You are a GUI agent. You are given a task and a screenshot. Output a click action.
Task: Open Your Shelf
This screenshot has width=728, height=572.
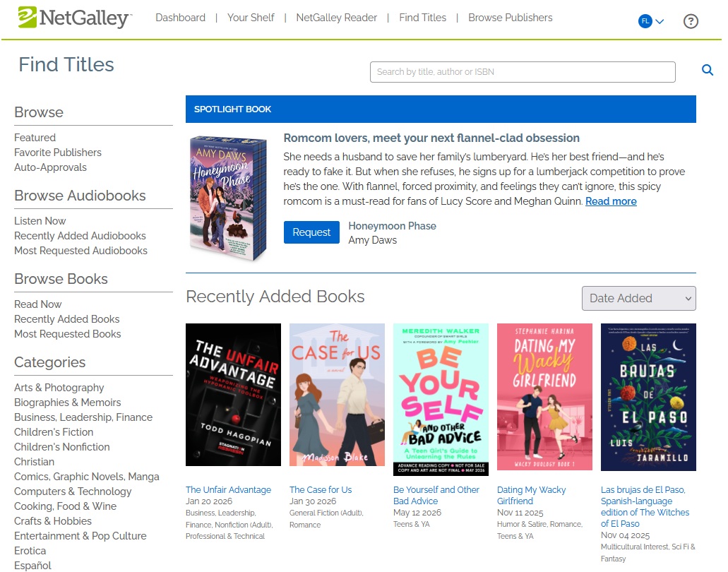point(251,18)
